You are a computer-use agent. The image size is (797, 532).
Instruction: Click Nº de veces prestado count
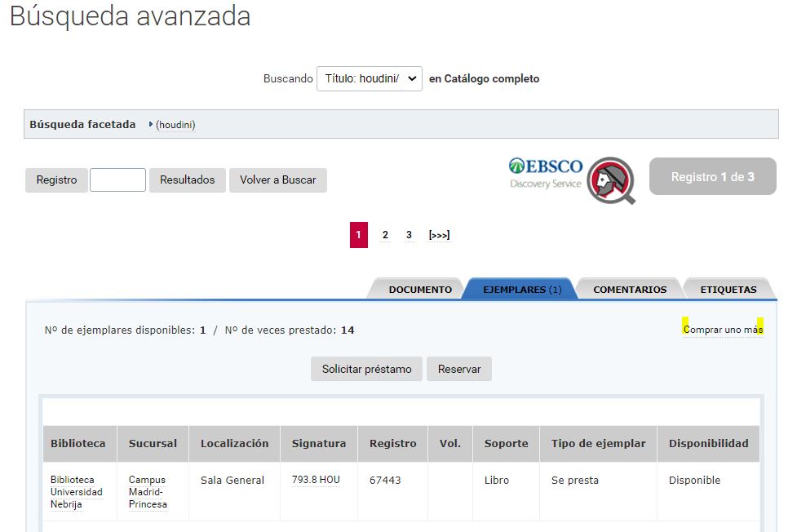pos(290,330)
